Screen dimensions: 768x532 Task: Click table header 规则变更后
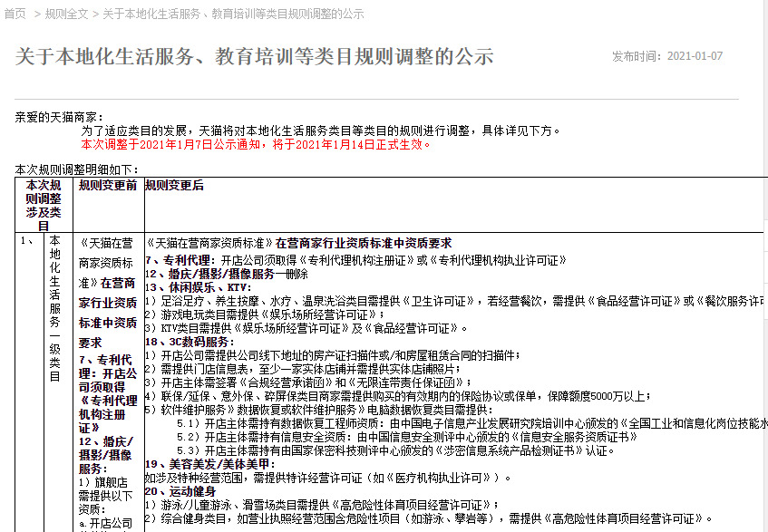pyautogui.click(x=174, y=186)
